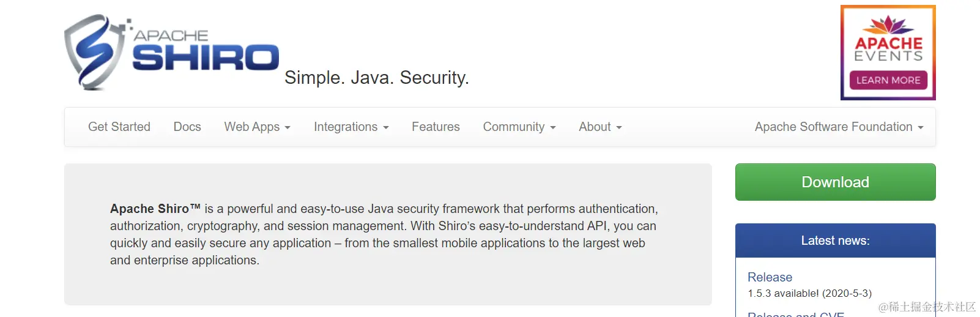This screenshot has width=980, height=317.
Task: Go to the Docs page
Action: click(x=187, y=127)
